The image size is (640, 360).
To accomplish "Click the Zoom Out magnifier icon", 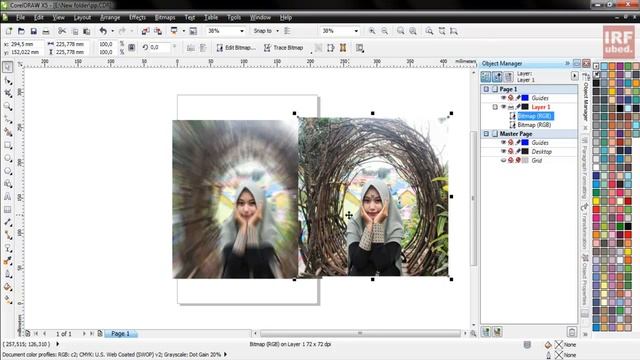I will tap(384, 31).
